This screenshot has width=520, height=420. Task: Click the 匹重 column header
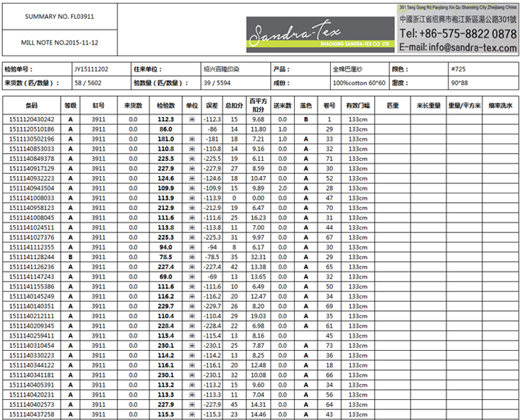[393, 105]
